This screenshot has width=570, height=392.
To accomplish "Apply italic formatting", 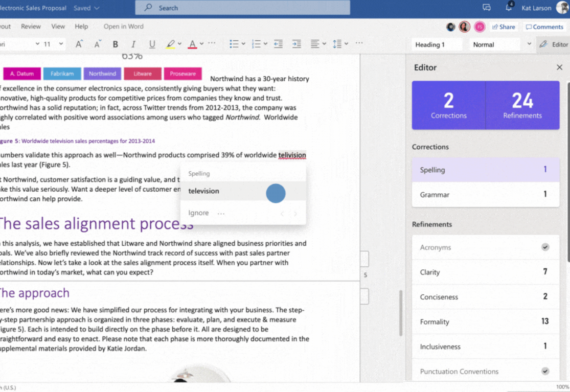I will 133,44.
